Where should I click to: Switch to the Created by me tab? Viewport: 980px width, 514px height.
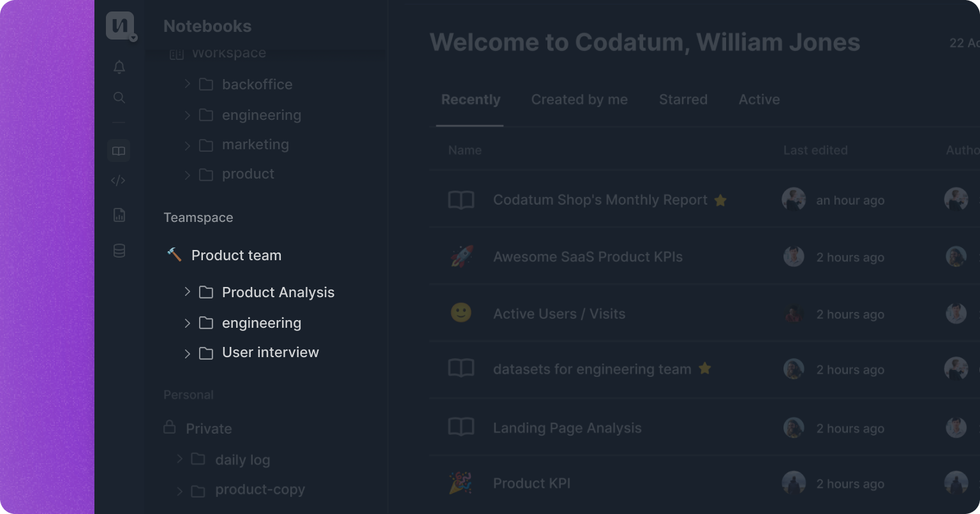579,99
